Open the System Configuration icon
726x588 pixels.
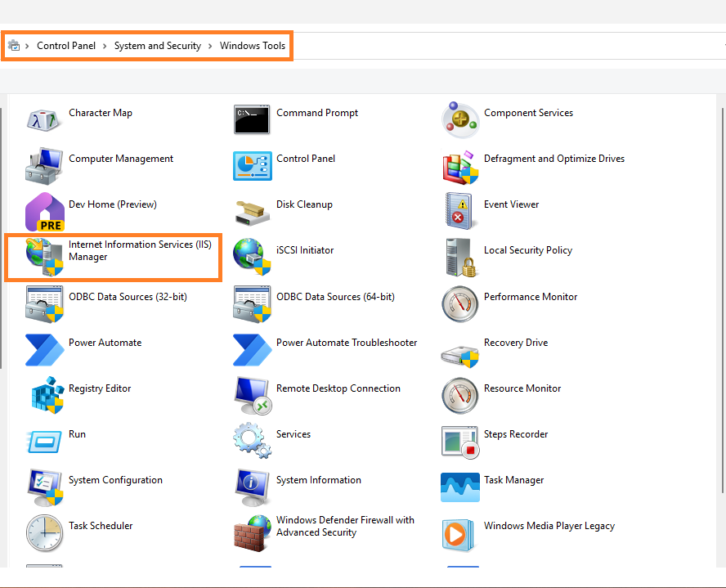[45, 487]
